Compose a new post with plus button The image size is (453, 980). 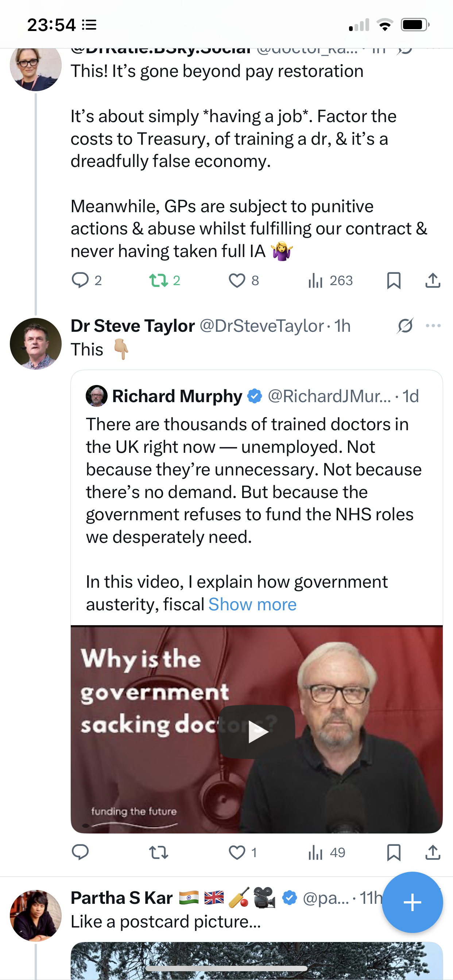(412, 902)
